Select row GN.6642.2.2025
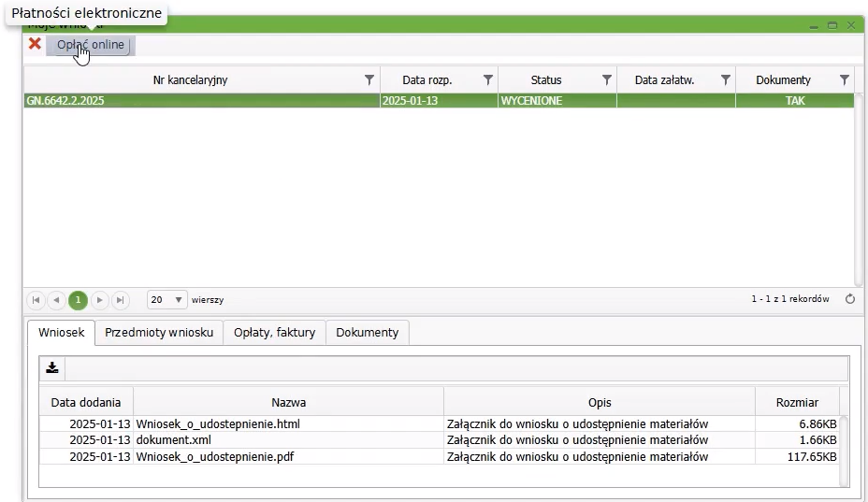The width and height of the screenshot is (868, 502). [x=201, y=101]
